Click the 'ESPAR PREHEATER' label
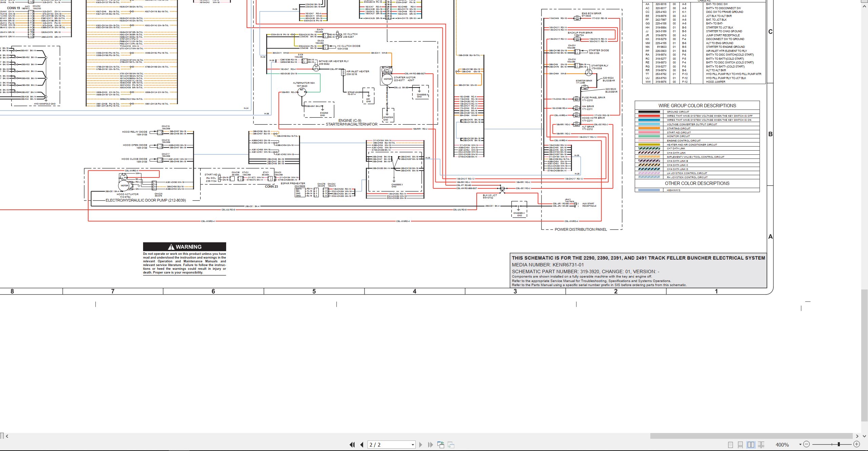The image size is (868, 451). click(x=293, y=184)
